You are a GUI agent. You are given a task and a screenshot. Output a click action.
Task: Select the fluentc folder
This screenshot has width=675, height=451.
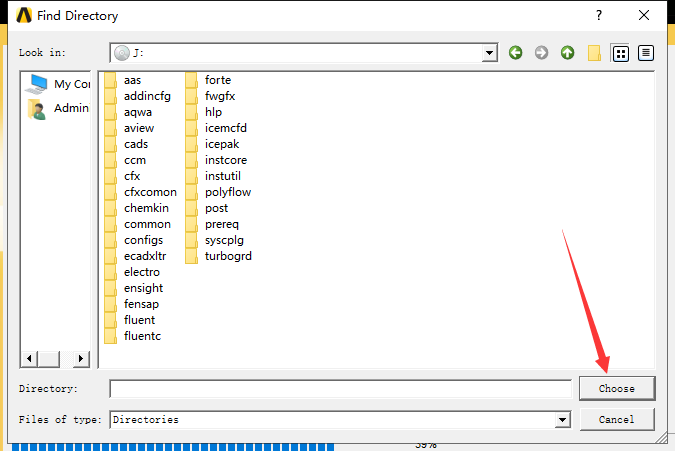pyautogui.click(x=133, y=336)
